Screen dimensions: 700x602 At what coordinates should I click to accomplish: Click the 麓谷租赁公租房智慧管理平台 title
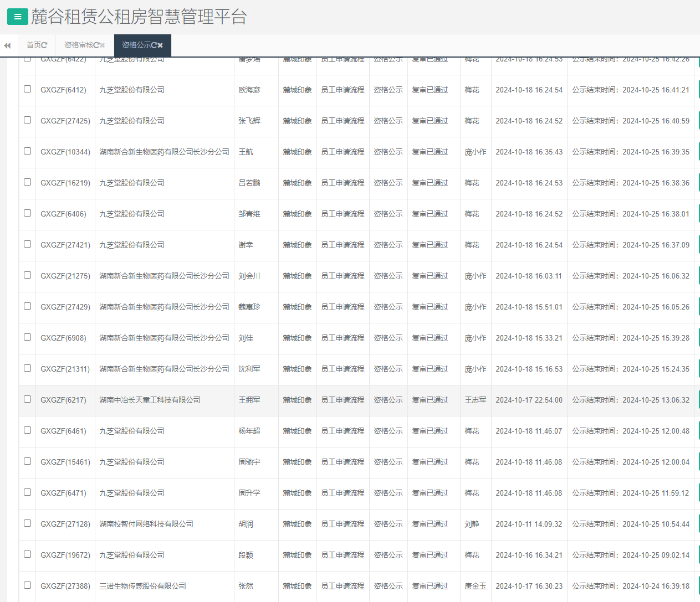tap(139, 17)
